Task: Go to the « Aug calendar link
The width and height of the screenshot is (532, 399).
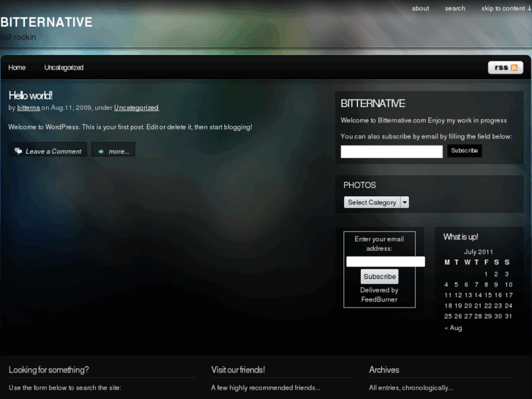Action: point(453,328)
